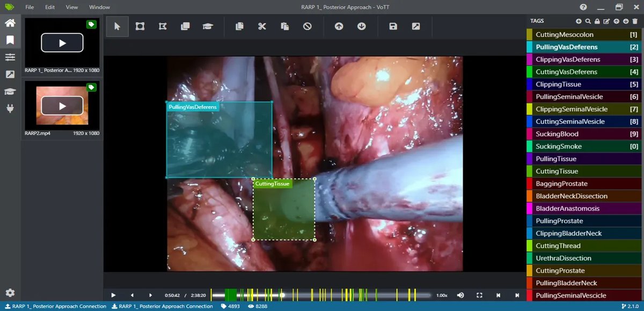644x311 pixels.
Task: Play the video
Action: [113, 295]
